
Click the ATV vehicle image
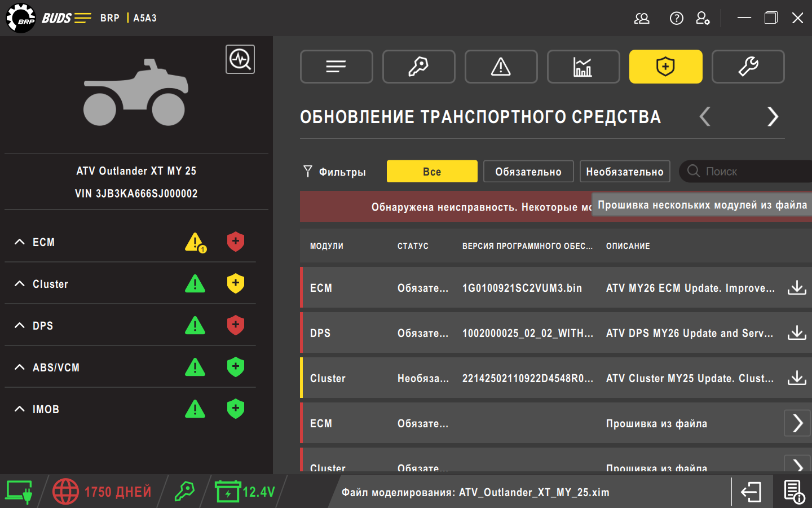click(136, 92)
